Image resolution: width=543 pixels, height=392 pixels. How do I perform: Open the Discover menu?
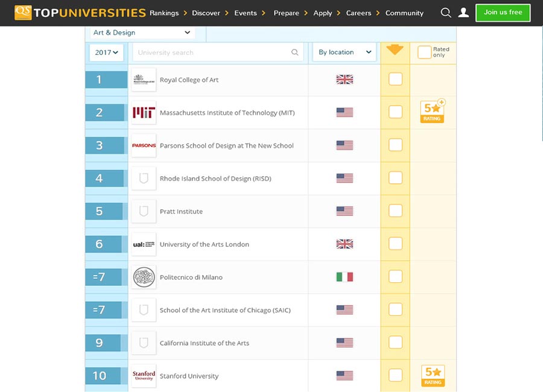pos(206,13)
